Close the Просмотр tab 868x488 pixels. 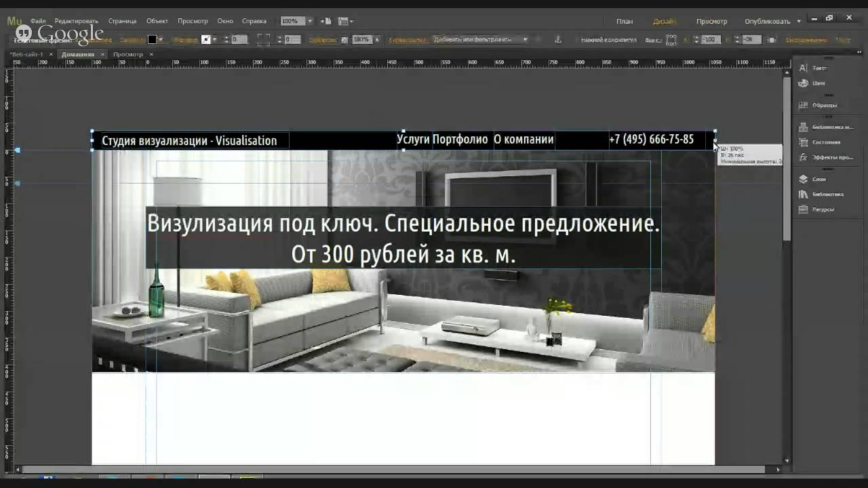tap(151, 54)
